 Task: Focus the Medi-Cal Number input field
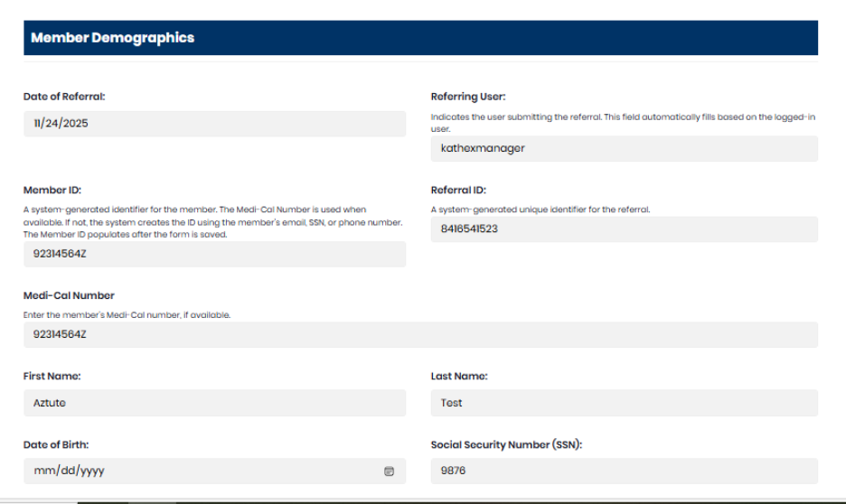pos(420,335)
